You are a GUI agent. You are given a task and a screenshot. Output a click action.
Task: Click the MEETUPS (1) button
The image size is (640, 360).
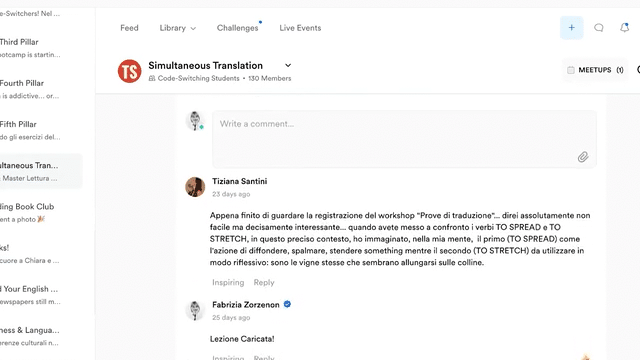tap(595, 70)
